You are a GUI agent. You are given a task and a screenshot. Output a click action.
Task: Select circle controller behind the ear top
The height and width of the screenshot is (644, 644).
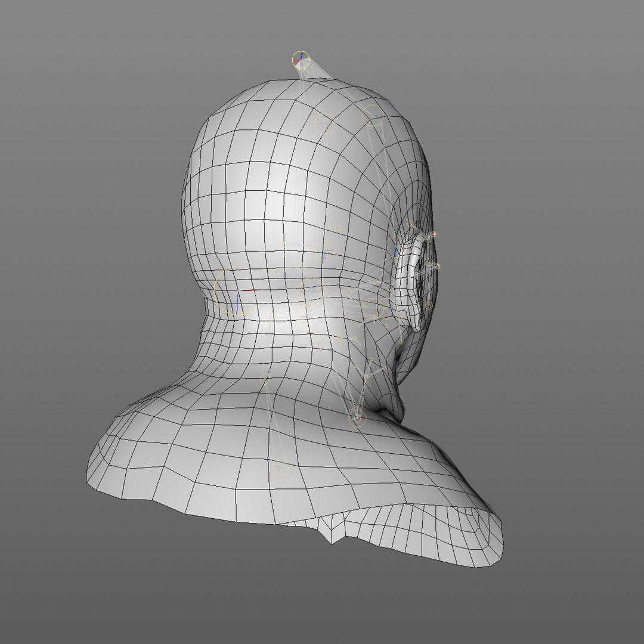pos(395,246)
